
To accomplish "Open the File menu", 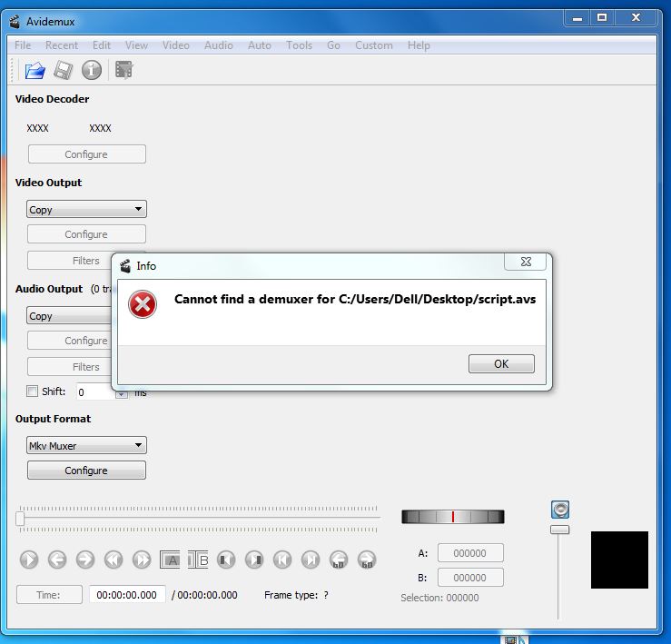I will [x=23, y=45].
